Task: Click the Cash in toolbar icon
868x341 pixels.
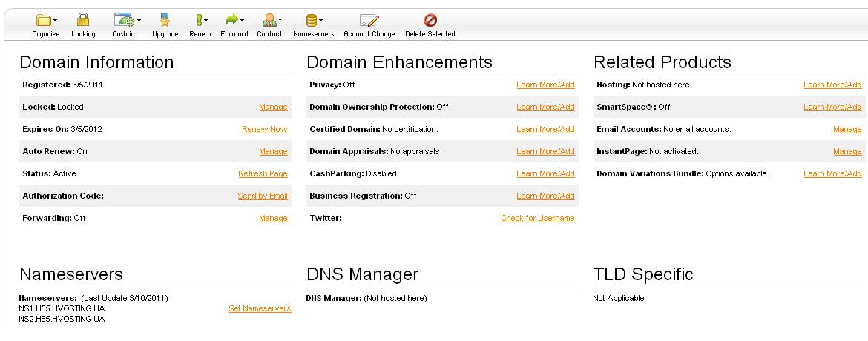Action: tap(121, 21)
